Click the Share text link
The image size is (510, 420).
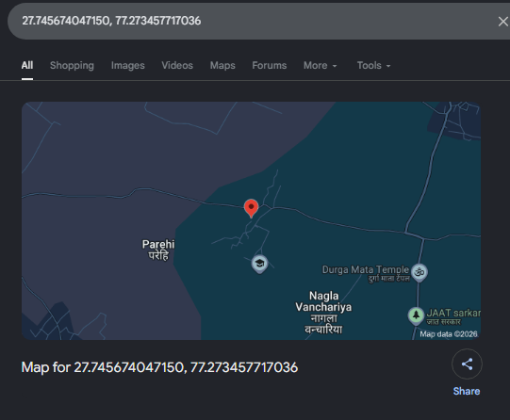[x=467, y=391]
